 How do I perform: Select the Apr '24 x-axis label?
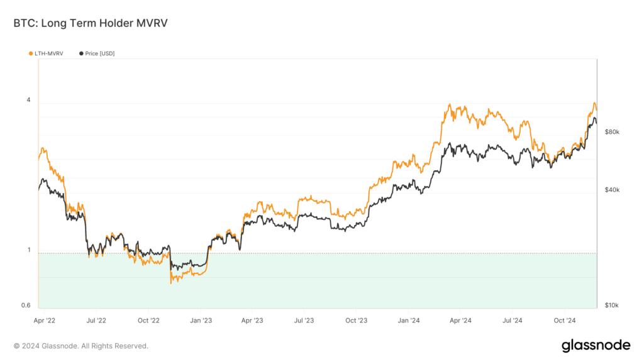(460, 321)
